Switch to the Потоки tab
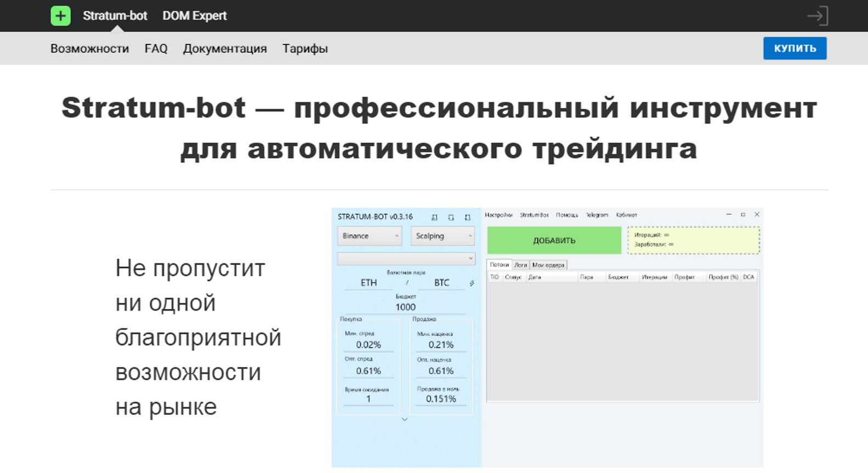868x473 pixels. (x=499, y=264)
